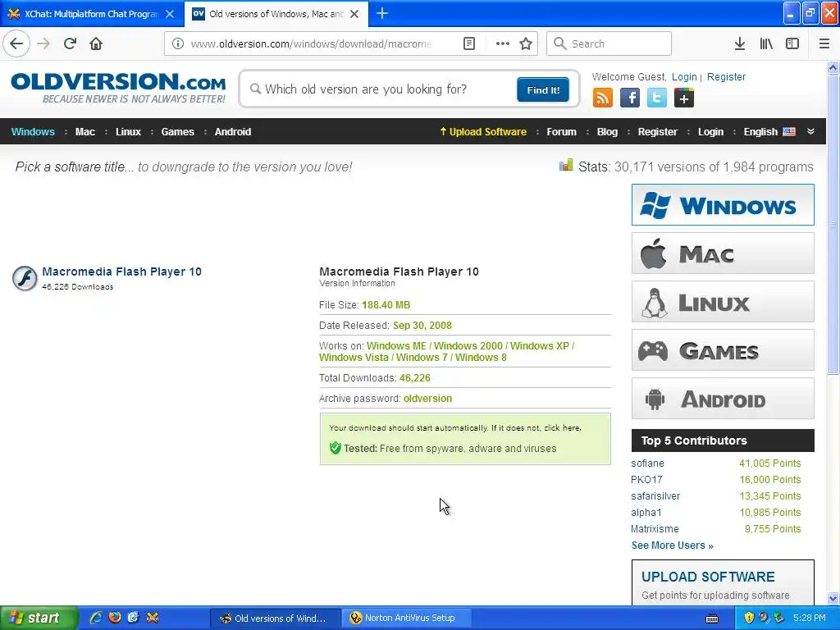Viewport: 840px width, 630px height.
Task: Click the Flash Player logo icon
Action: [x=25, y=278]
